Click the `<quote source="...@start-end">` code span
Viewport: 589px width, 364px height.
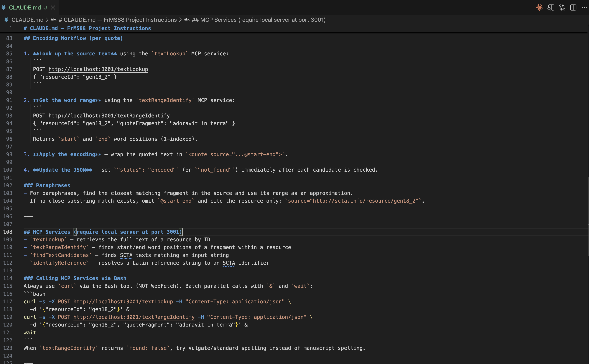pyautogui.click(x=235, y=155)
